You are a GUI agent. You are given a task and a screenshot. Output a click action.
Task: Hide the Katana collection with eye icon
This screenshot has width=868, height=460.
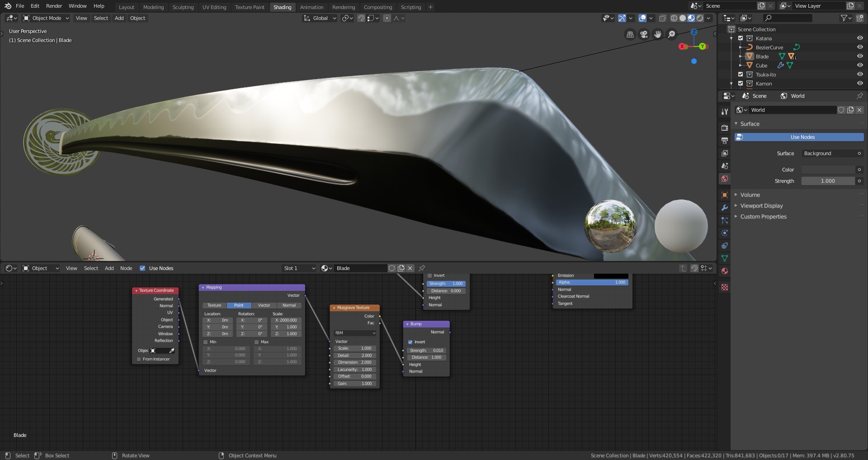(x=859, y=38)
